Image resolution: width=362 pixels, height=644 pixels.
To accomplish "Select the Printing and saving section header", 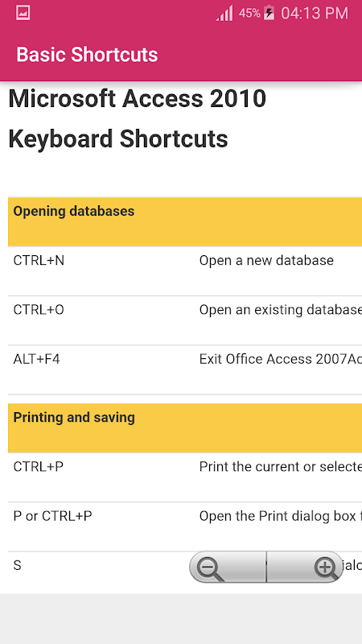I will pos(185,428).
